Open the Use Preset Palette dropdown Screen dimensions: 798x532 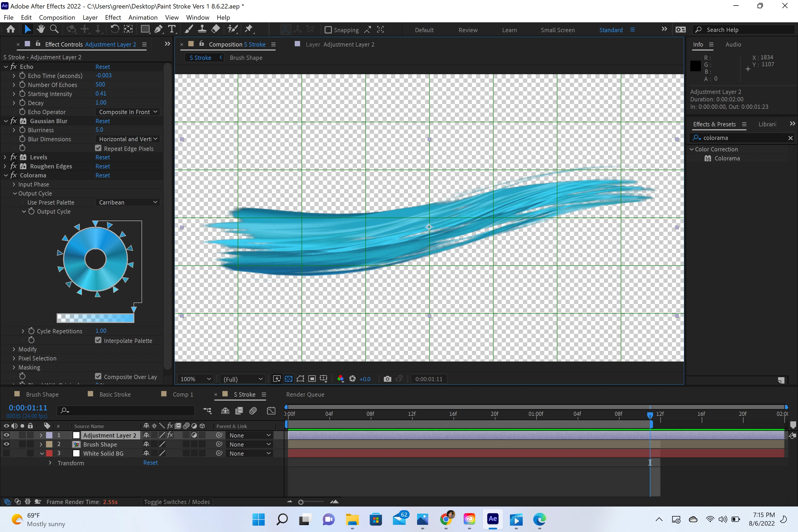128,202
